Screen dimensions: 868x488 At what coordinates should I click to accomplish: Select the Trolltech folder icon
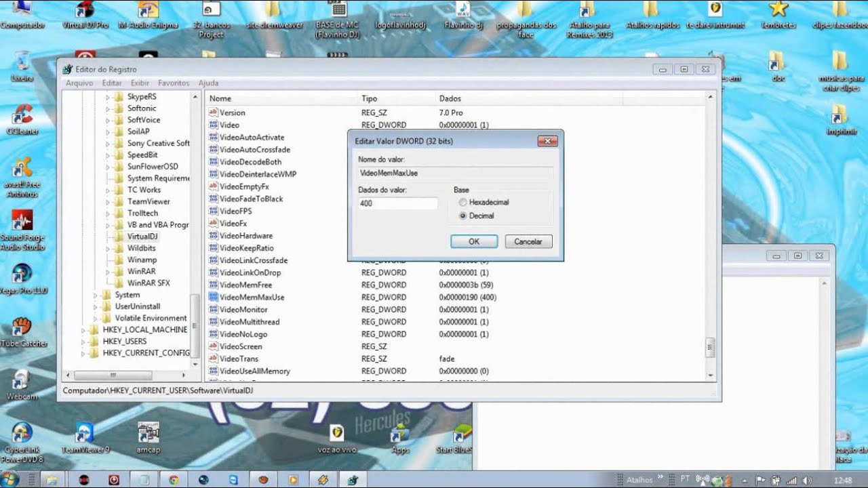[118, 213]
